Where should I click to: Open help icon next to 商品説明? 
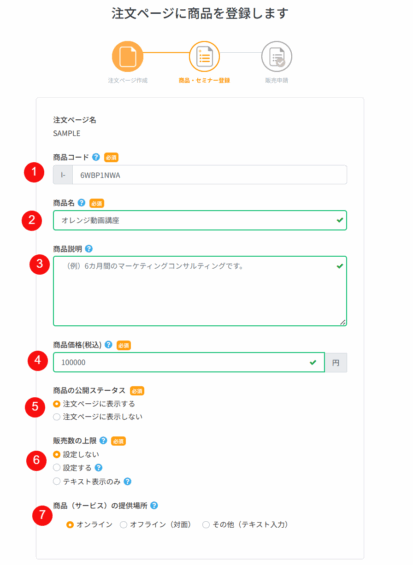click(89, 249)
